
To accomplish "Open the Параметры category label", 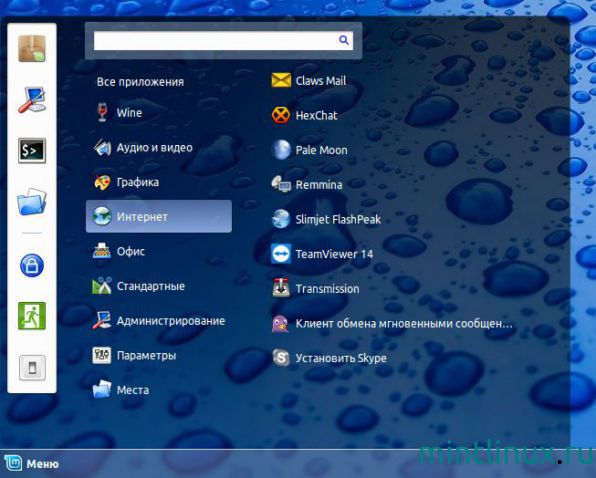I will coord(146,355).
